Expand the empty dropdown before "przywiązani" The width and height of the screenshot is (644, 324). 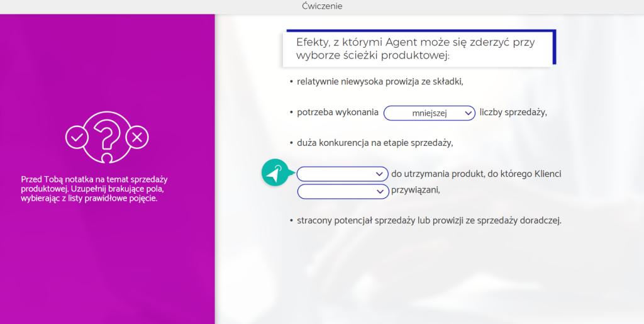[341, 191]
